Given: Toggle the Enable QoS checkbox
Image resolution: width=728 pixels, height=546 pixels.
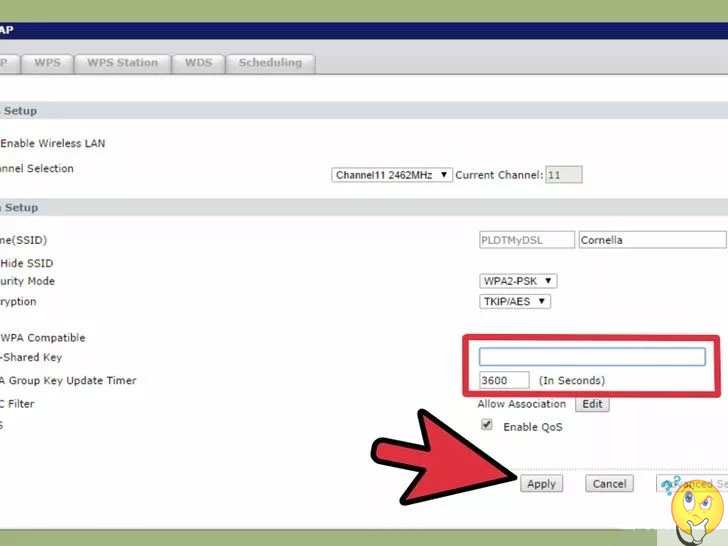Looking at the screenshot, I should pyautogui.click(x=487, y=424).
